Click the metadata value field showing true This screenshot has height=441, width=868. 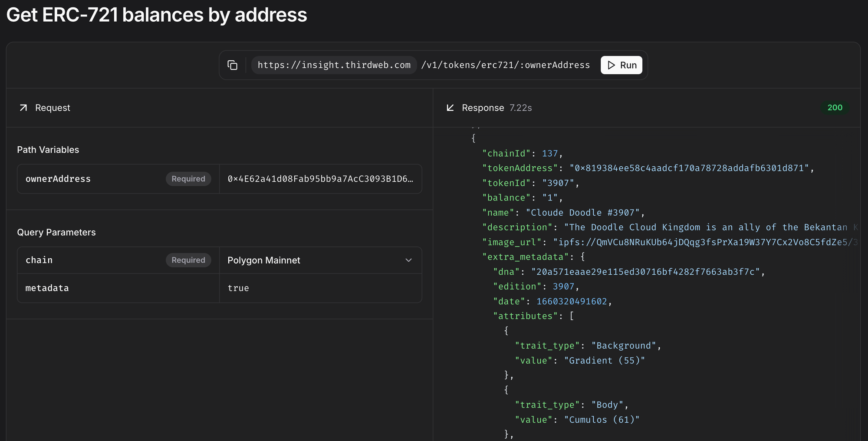click(x=320, y=288)
